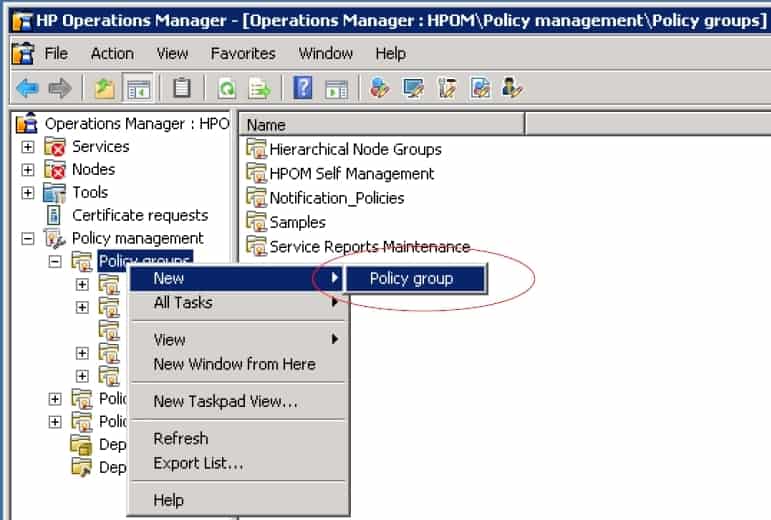Expand the Nodes tree node
Image resolution: width=771 pixels, height=520 pixels.
point(28,170)
